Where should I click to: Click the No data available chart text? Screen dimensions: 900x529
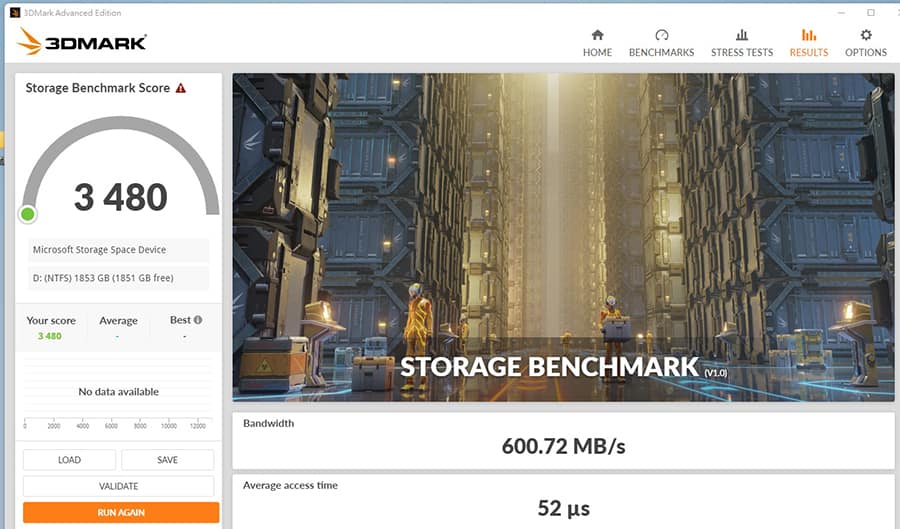click(118, 392)
